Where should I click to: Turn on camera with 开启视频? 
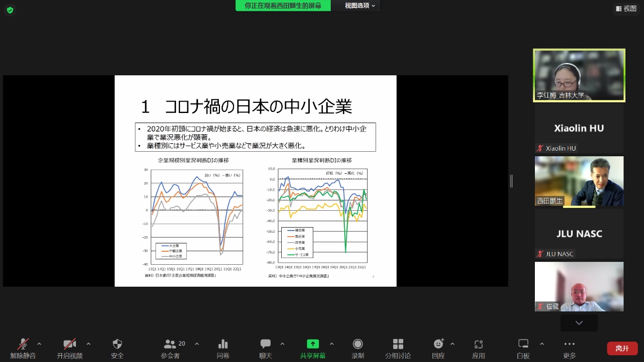(x=70, y=348)
